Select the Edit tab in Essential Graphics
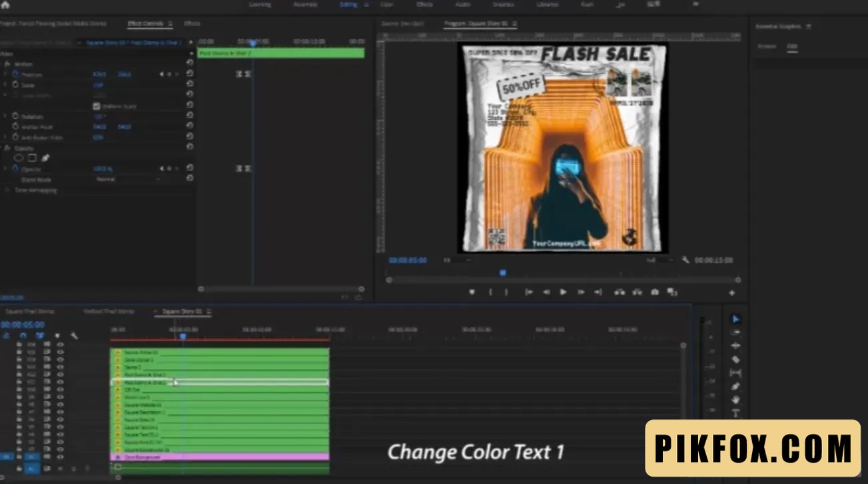This screenshot has width=868, height=484. [793, 46]
